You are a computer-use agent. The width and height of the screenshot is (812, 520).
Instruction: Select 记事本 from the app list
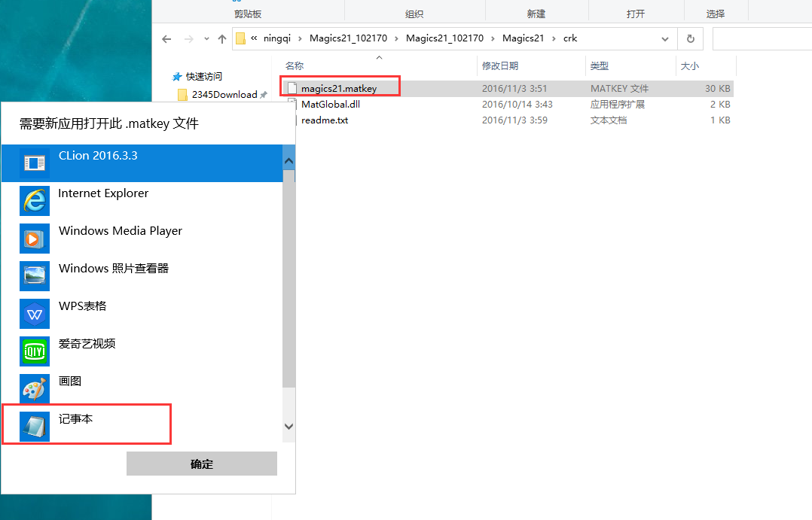[142, 427]
